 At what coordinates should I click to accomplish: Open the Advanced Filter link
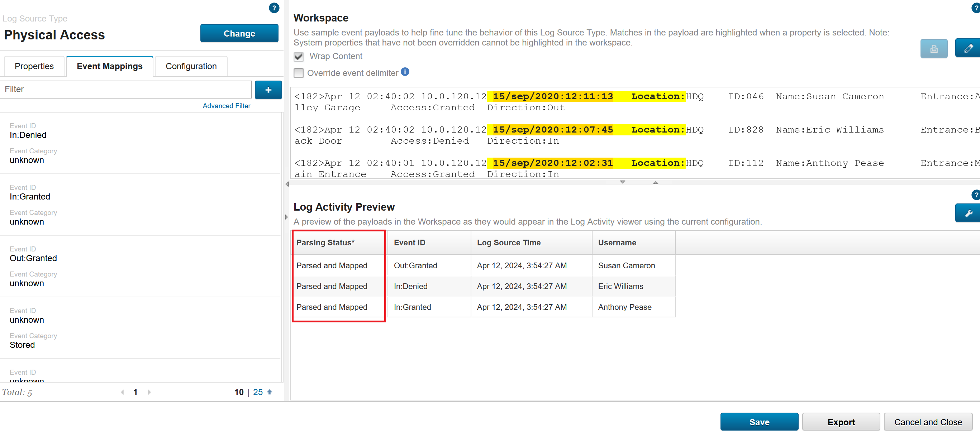(x=226, y=106)
